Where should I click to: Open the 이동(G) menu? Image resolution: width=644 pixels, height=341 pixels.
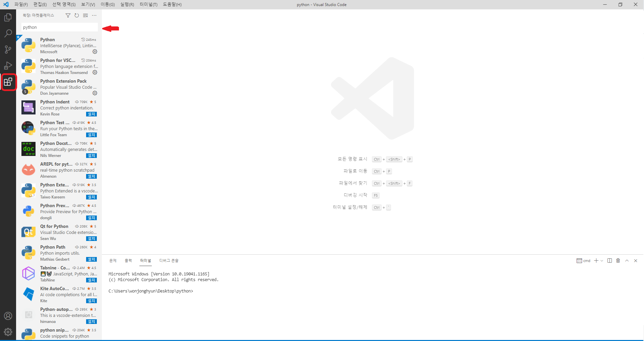pyautogui.click(x=108, y=4)
